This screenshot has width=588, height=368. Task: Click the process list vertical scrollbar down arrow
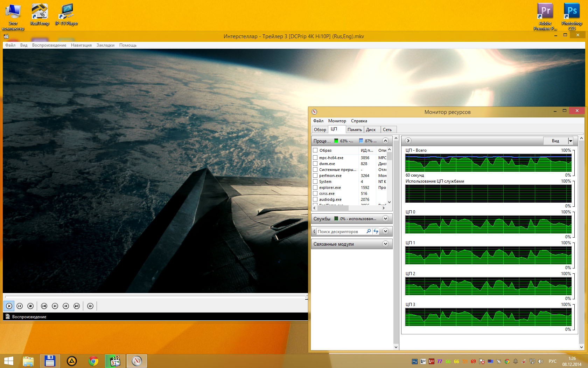coord(389,202)
